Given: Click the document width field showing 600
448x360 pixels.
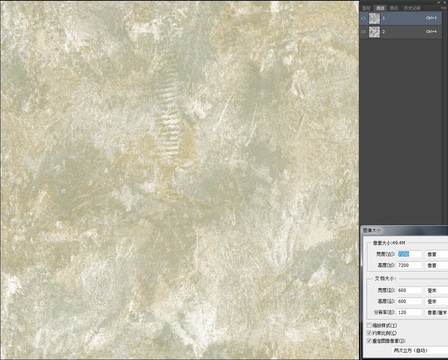Looking at the screenshot, I should 409,290.
